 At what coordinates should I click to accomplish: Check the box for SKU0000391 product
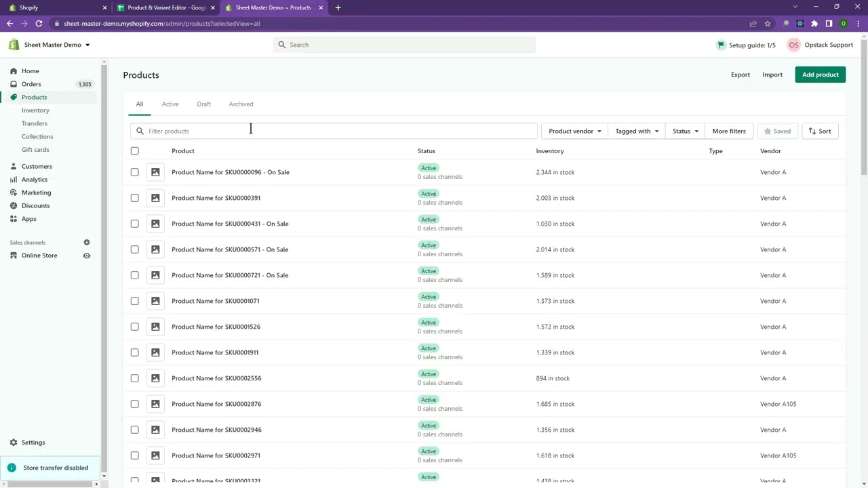(134, 198)
